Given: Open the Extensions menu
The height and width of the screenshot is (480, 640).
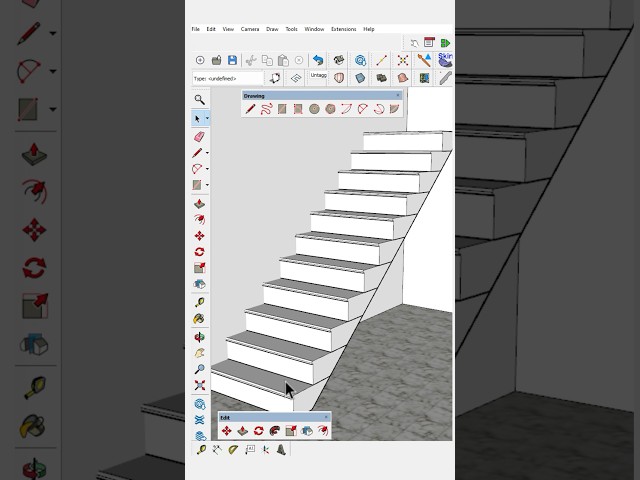Looking at the screenshot, I should pos(344,29).
